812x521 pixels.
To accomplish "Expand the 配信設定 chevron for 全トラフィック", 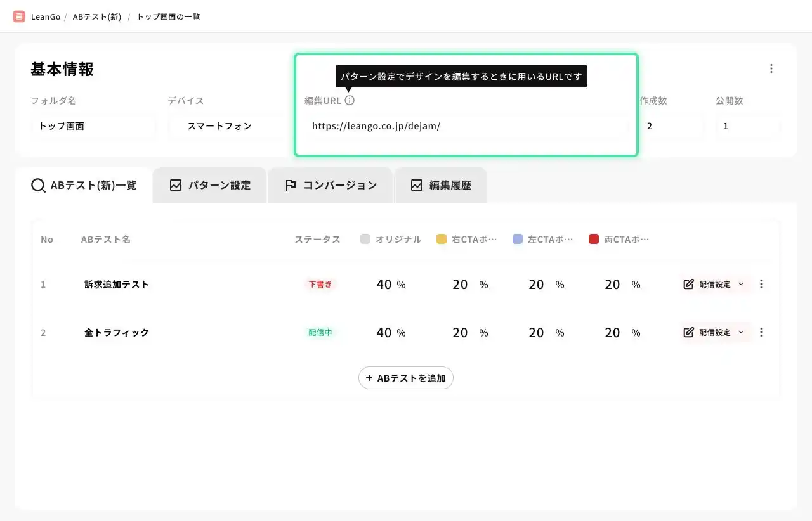I will tap(741, 332).
